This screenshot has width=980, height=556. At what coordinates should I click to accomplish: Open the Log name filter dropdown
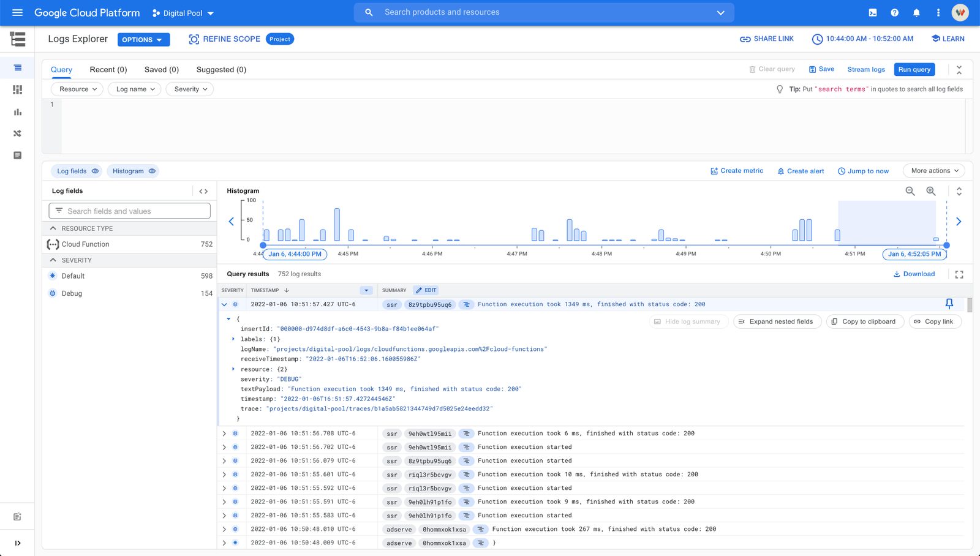click(135, 89)
